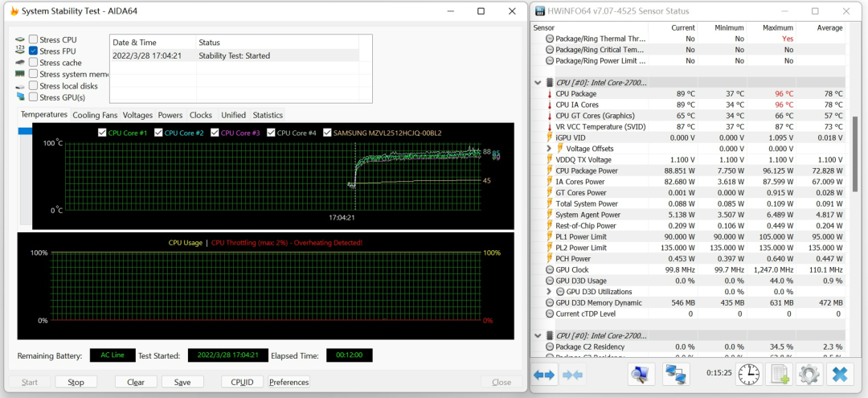Click the expand columns double-arrow icon
Image resolution: width=868 pixels, height=398 pixels.
tap(544, 375)
